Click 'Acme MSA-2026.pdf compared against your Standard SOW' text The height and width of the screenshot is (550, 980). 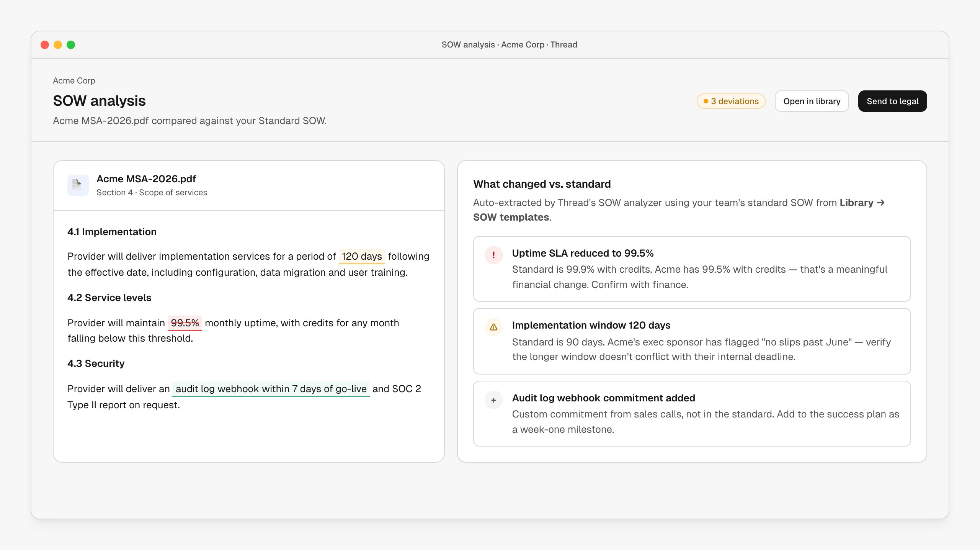point(189,121)
